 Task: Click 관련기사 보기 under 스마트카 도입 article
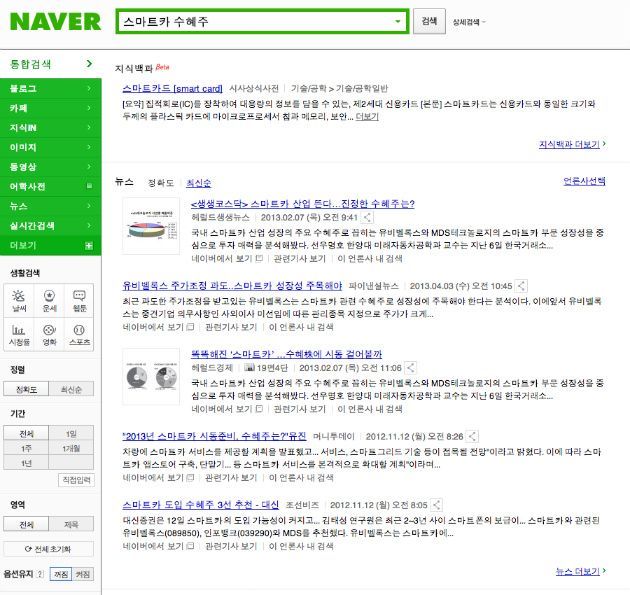pyautogui.click(x=231, y=546)
